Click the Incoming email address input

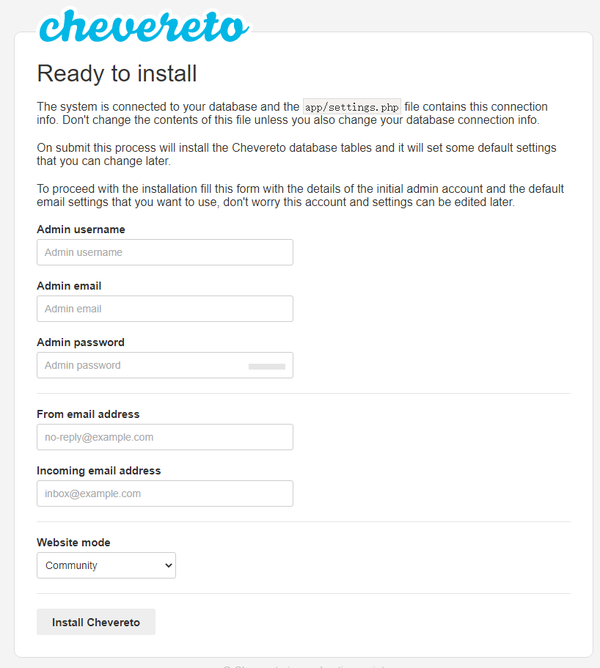point(165,494)
